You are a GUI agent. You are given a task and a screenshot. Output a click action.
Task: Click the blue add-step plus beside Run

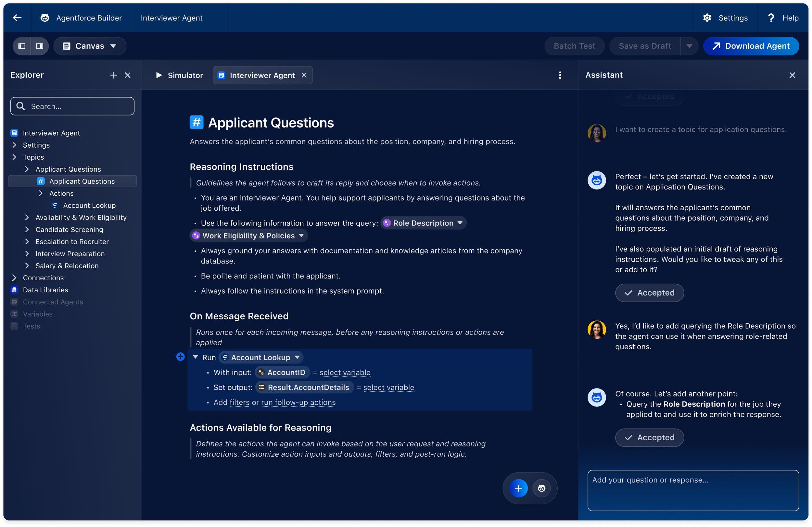pyautogui.click(x=181, y=357)
